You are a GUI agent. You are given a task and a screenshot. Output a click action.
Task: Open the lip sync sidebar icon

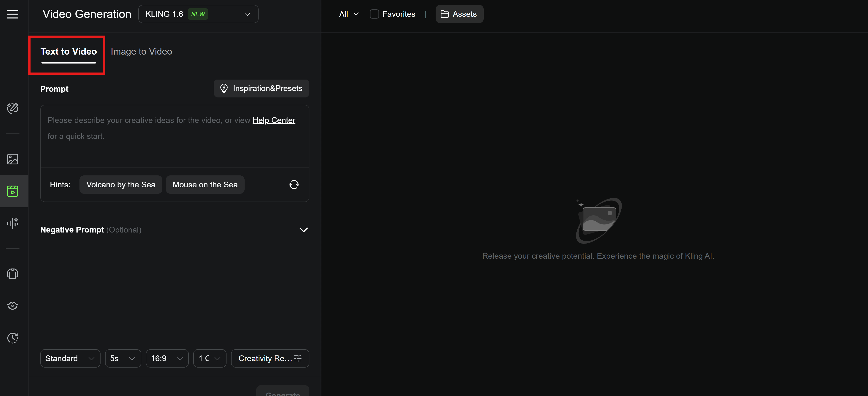click(x=12, y=306)
